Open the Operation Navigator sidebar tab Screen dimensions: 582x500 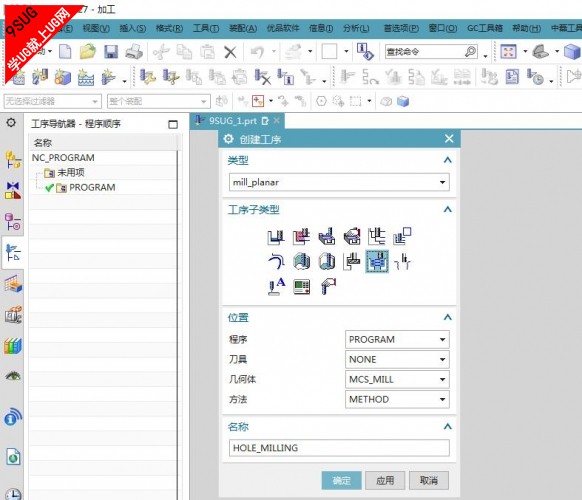(13, 253)
